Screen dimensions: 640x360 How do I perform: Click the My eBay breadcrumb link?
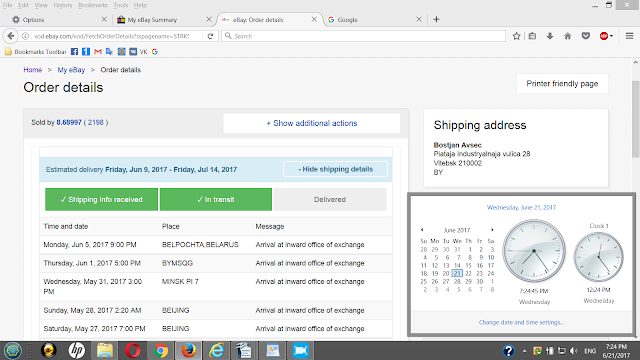click(x=71, y=70)
